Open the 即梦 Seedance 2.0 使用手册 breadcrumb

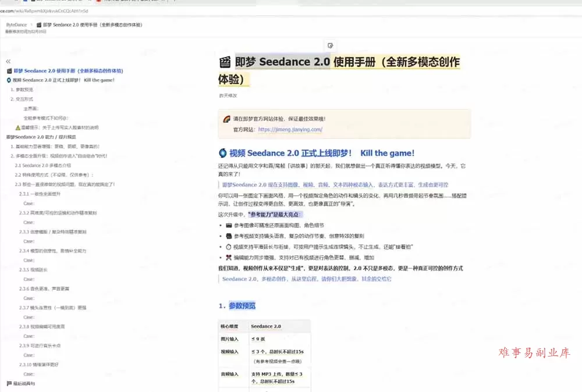pos(93,25)
